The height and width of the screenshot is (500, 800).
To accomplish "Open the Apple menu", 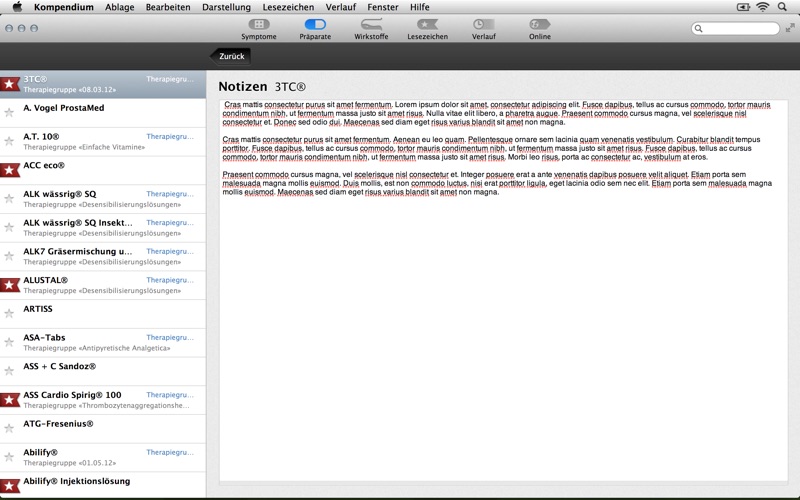I will click(x=17, y=7).
